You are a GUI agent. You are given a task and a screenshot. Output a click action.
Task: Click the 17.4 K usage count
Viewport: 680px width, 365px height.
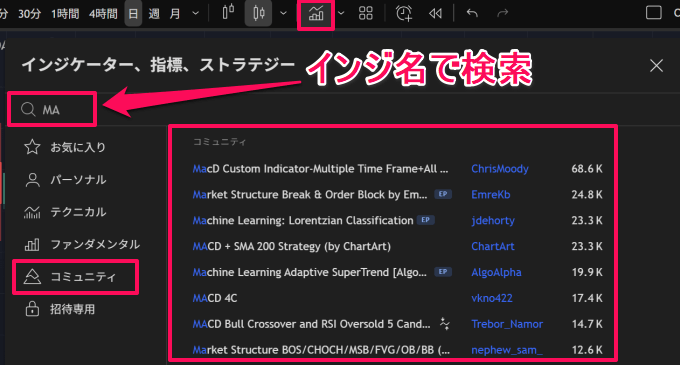pyautogui.click(x=587, y=298)
